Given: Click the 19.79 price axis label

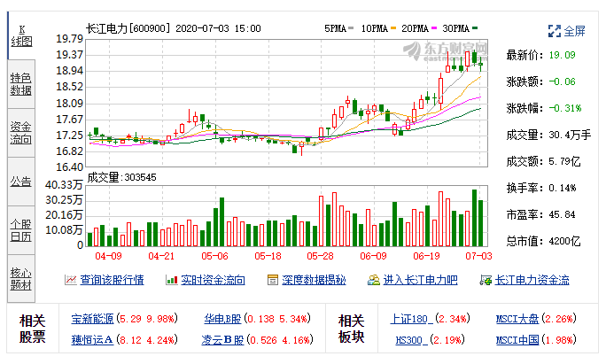Looking at the screenshot, I should 70,39.
